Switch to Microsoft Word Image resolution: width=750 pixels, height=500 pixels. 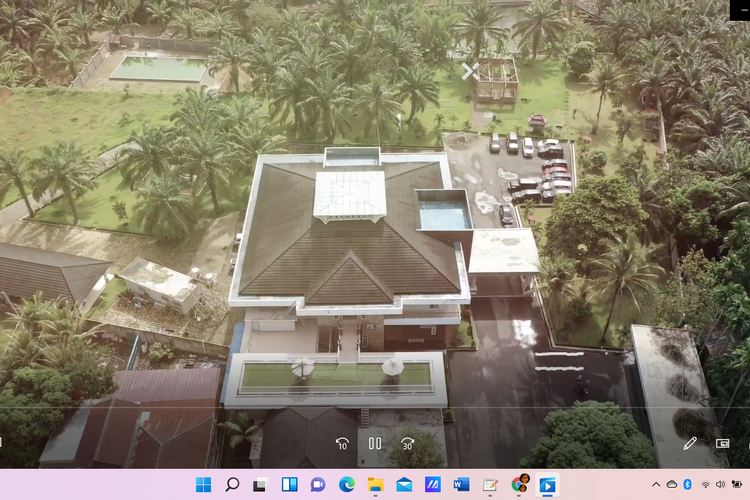coord(461,485)
